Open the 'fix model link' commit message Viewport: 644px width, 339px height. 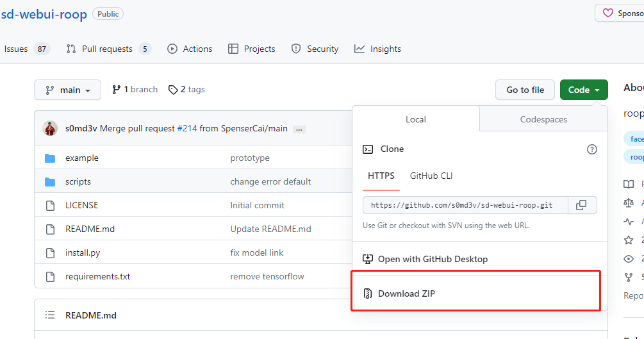pos(257,252)
